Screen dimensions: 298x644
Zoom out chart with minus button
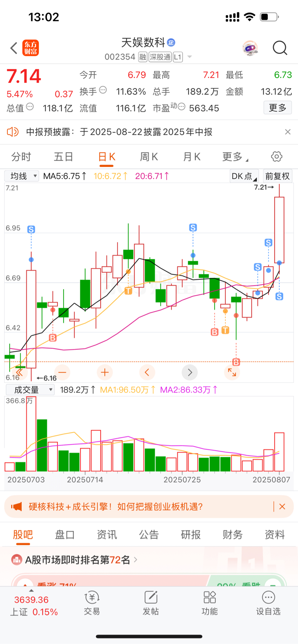(x=62, y=372)
